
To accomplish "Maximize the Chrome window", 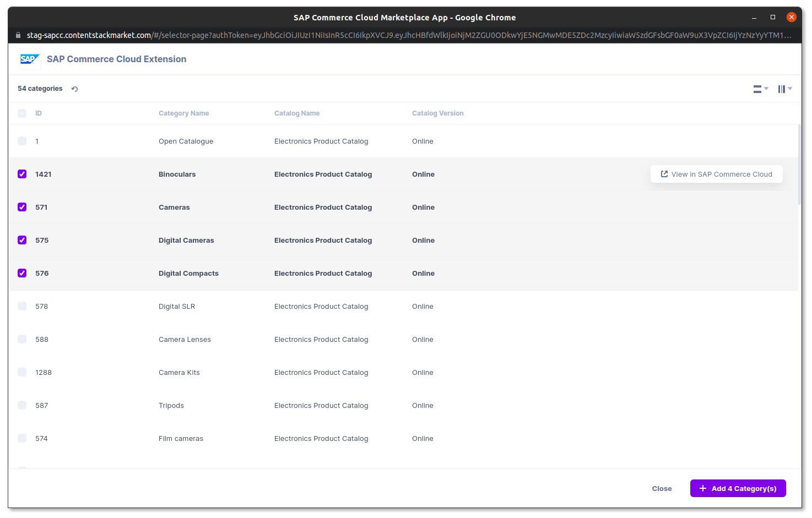I will coord(773,17).
